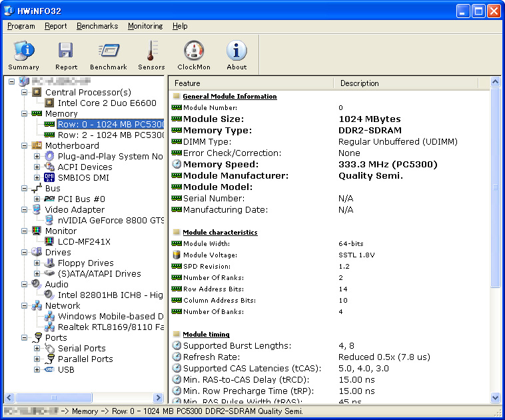Expand the PCI Bus #0 node

click(x=37, y=199)
